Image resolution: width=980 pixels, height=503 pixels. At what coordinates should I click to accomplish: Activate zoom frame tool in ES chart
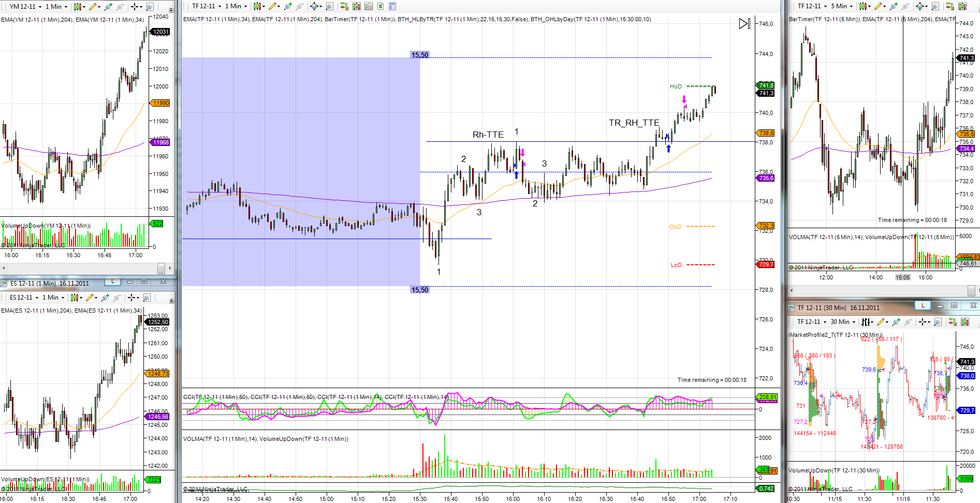[147, 298]
